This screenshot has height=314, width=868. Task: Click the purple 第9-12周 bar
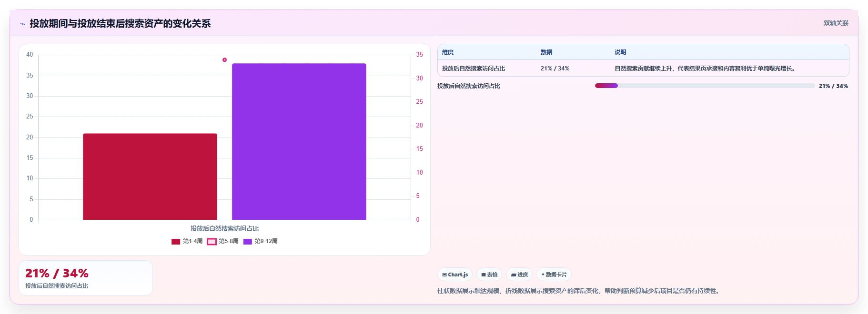tap(299, 141)
